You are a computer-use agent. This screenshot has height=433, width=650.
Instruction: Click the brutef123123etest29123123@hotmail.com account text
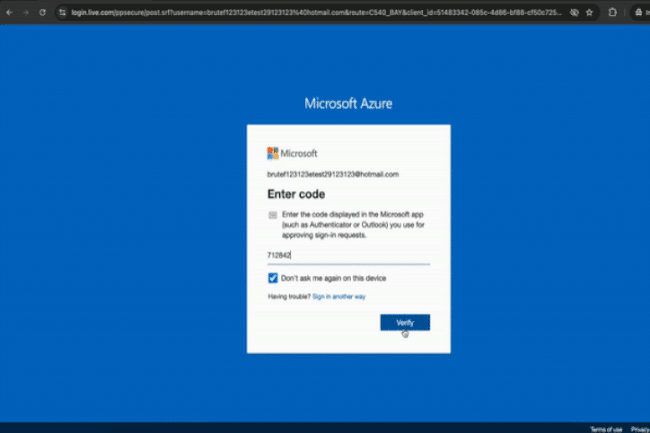coord(333,174)
